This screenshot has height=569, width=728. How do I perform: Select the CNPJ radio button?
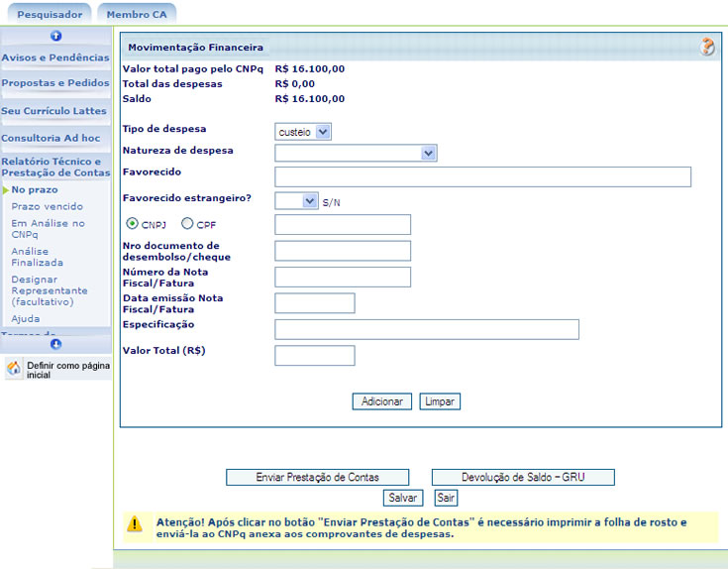click(x=132, y=224)
